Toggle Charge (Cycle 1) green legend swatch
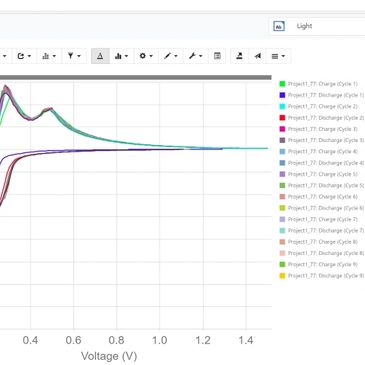The height and width of the screenshot is (365, 365). click(282, 84)
